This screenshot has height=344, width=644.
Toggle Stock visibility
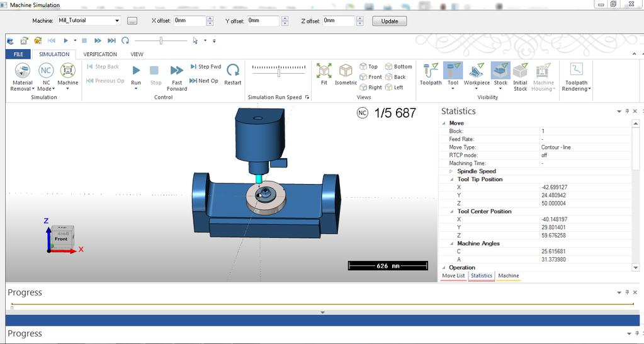(500, 71)
